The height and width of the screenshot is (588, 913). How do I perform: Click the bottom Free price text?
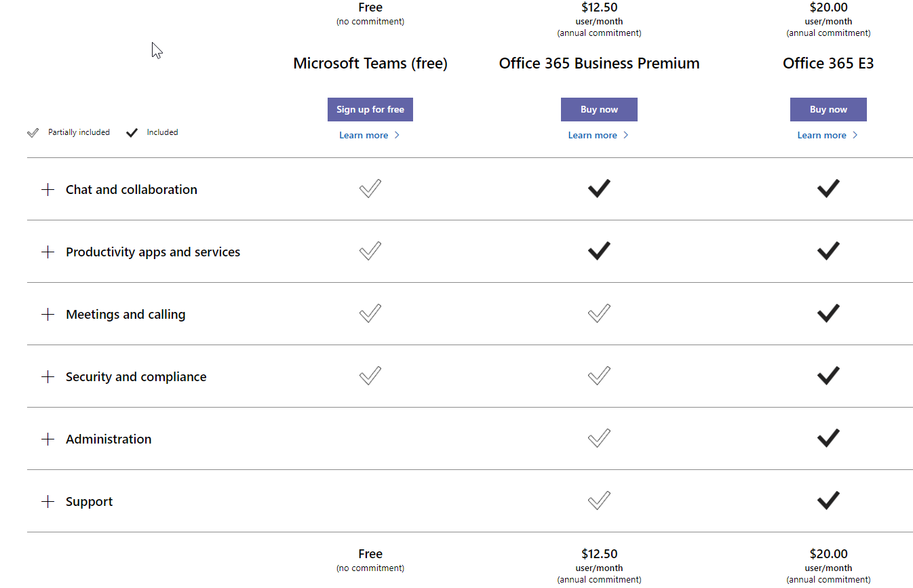[x=370, y=554]
